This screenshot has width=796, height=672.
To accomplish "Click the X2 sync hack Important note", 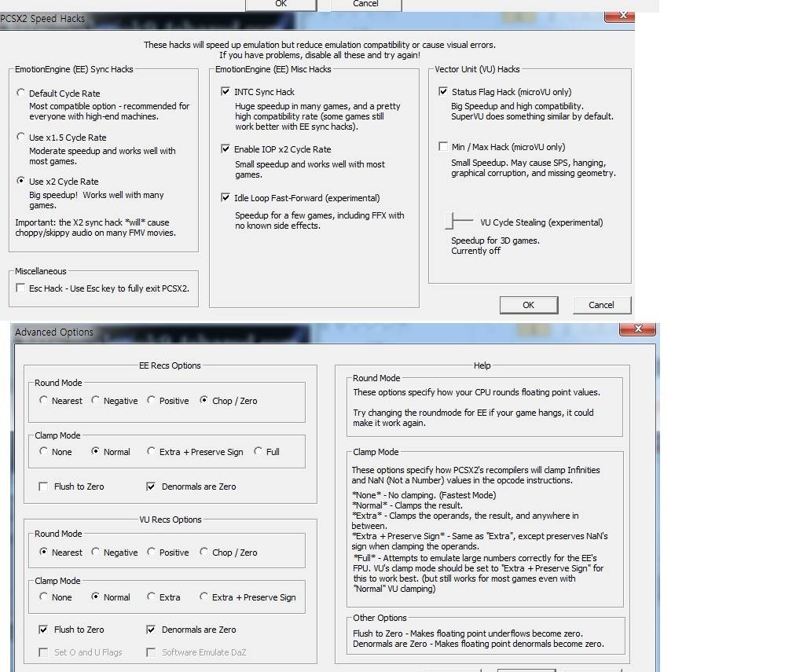I will 95,228.
